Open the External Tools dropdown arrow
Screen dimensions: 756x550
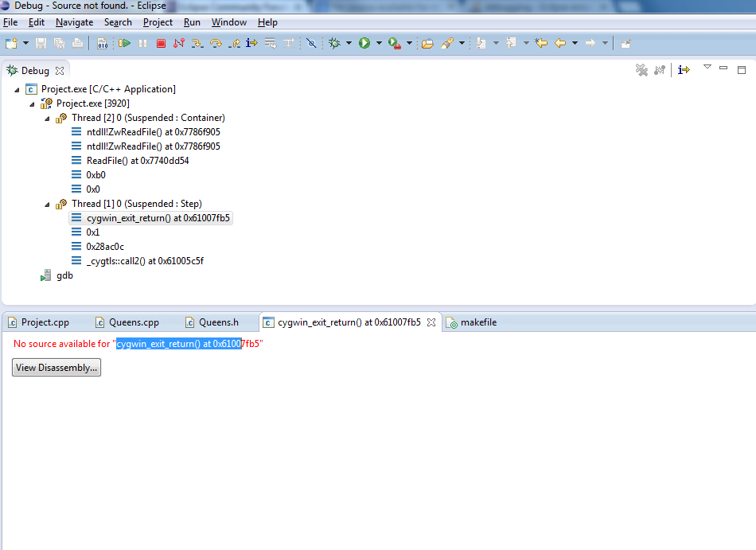click(409, 44)
